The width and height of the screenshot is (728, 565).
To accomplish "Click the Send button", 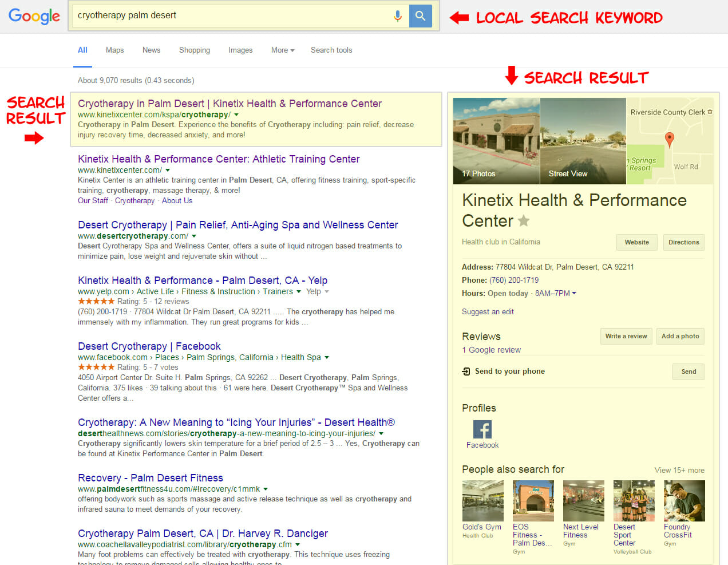I will [689, 372].
